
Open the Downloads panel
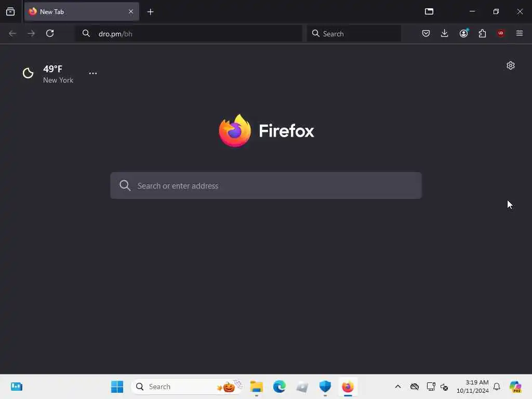click(x=445, y=33)
